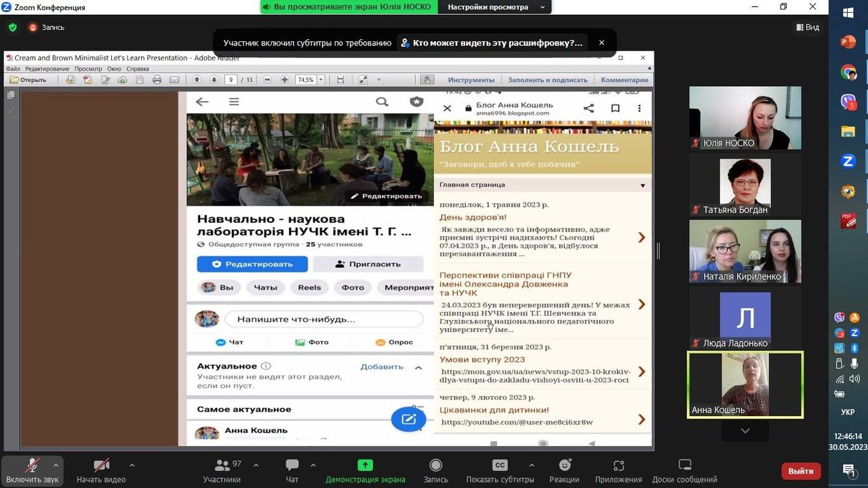Open Инструменты pane in Reader
Screen dimensions: 868x488
(x=471, y=80)
